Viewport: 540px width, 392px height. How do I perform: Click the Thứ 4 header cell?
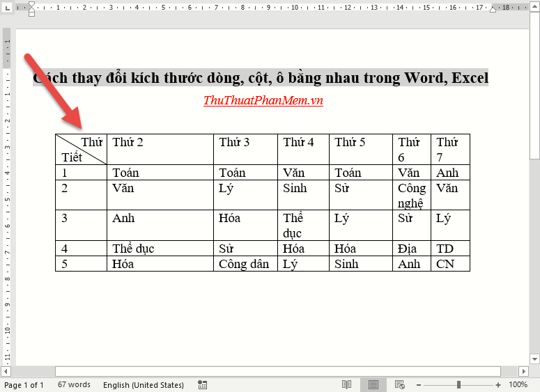pyautogui.click(x=303, y=150)
